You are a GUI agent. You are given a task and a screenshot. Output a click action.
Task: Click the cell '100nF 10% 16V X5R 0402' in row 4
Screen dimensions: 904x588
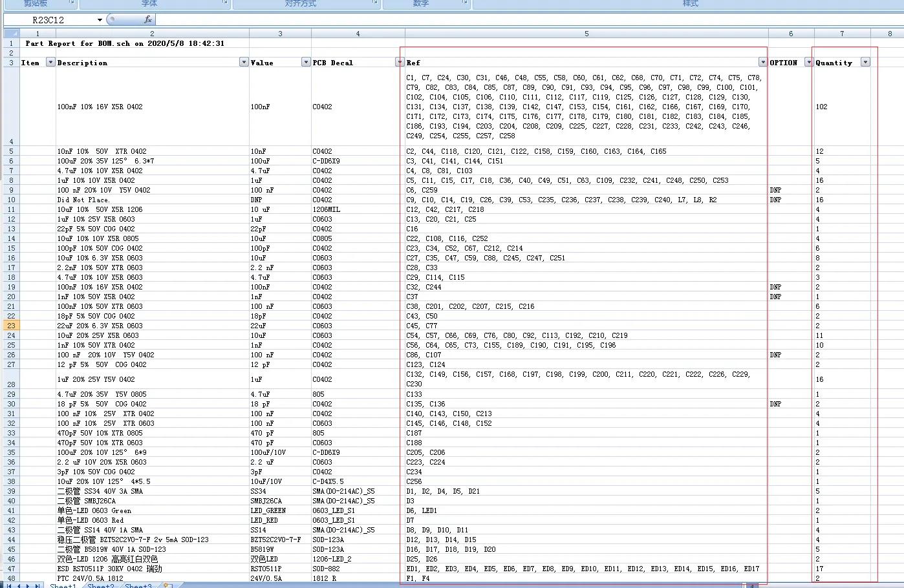point(152,107)
